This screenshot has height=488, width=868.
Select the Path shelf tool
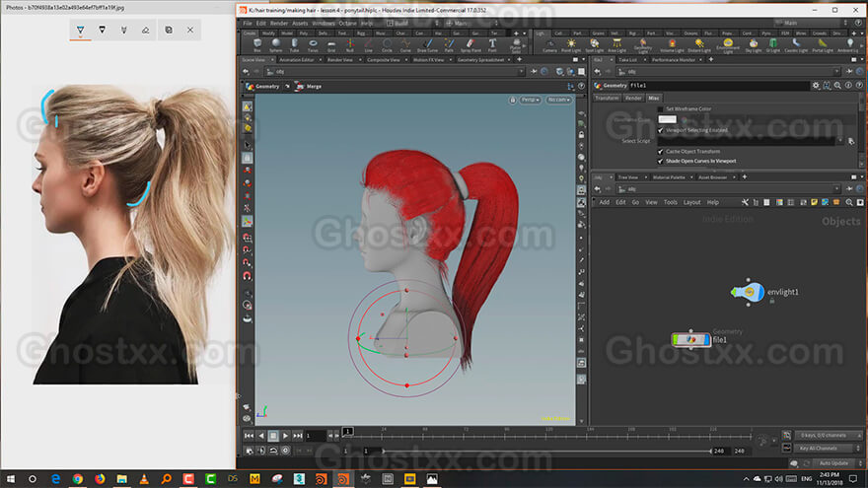point(449,45)
